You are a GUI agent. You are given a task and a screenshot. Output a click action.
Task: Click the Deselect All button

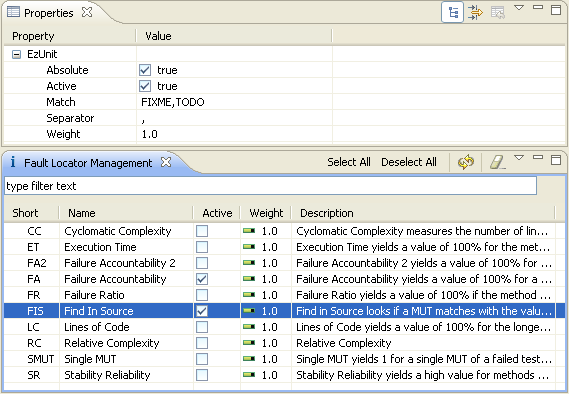(x=409, y=162)
